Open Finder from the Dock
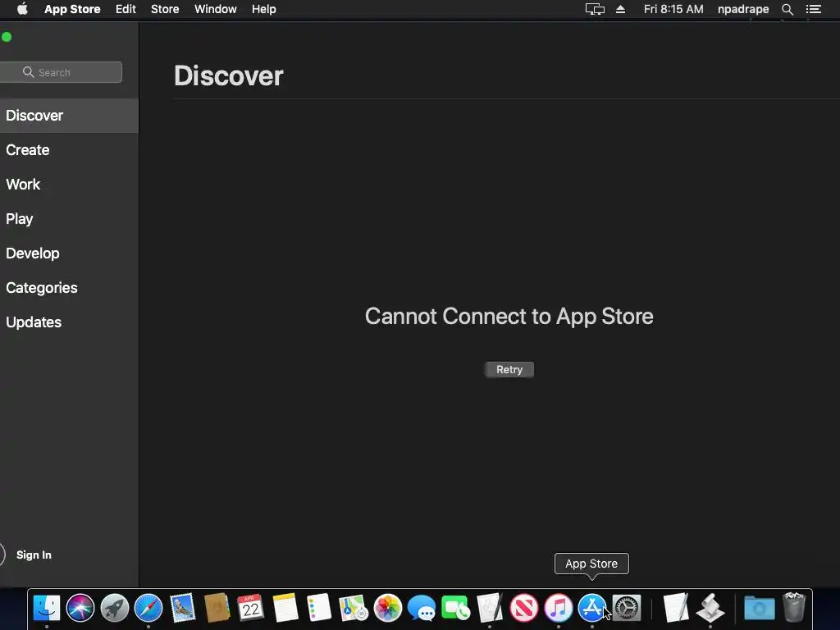The width and height of the screenshot is (840, 630). [47, 608]
